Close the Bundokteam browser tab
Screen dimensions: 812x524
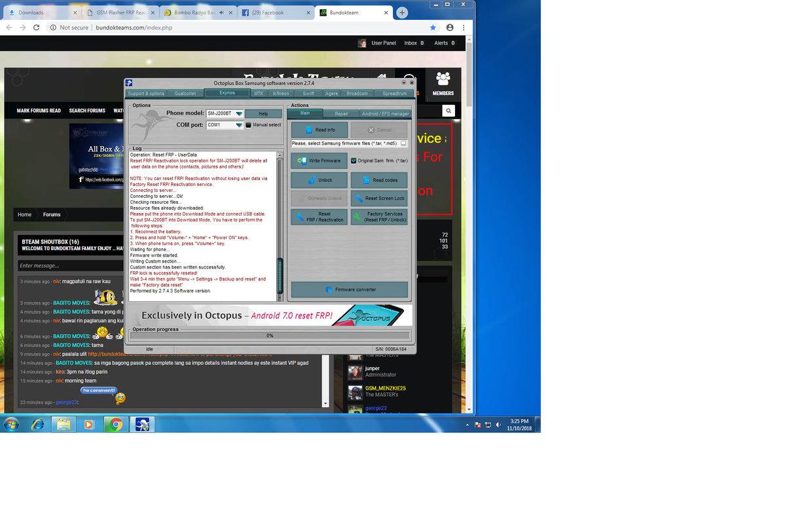[386, 12]
